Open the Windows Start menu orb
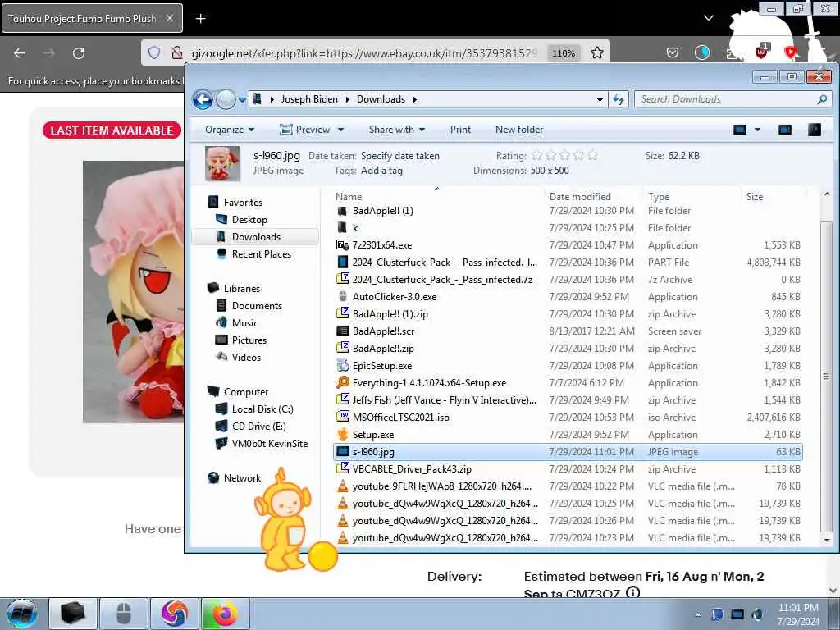Screen dimensions: 840x630 tap(22, 614)
